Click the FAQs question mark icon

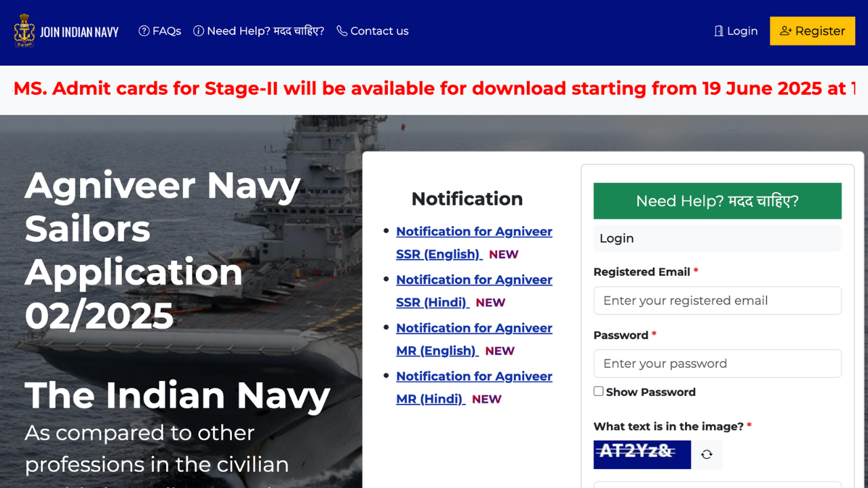[144, 31]
